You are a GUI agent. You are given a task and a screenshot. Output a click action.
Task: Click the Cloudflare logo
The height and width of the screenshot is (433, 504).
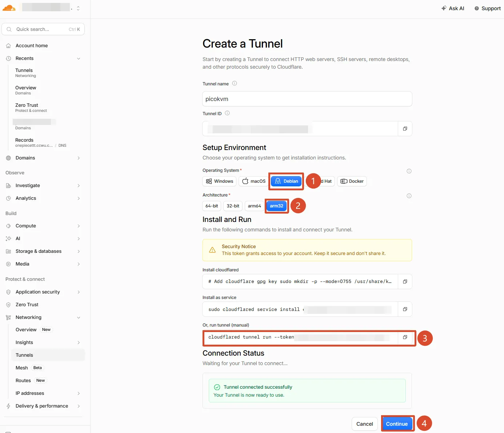(9, 8)
